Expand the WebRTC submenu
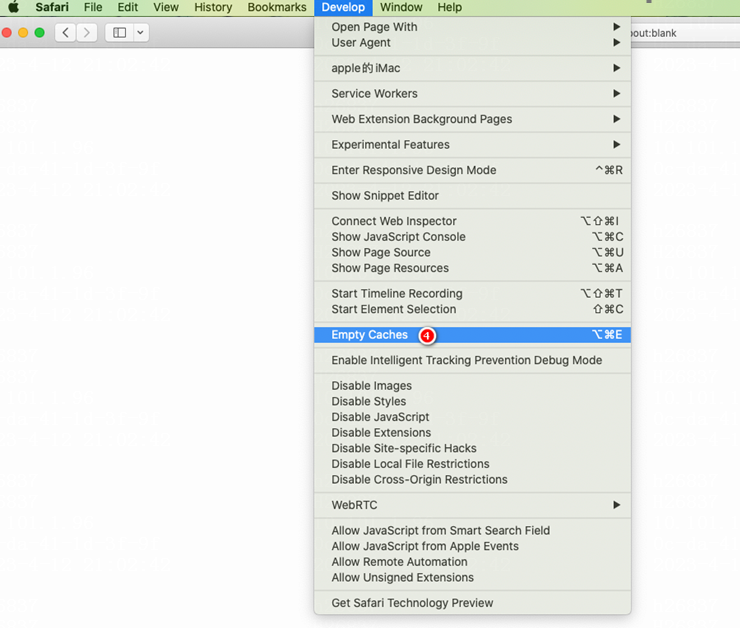Screen dimensions: 740x628 pyautogui.click(x=472, y=505)
